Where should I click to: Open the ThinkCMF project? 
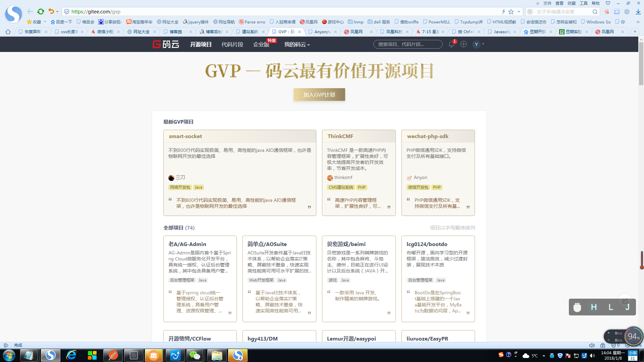(340, 136)
